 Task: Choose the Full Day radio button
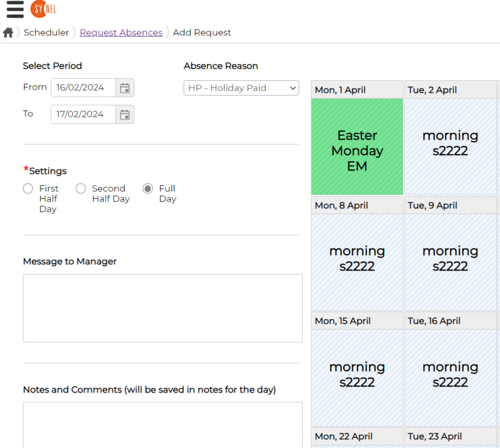click(x=148, y=188)
